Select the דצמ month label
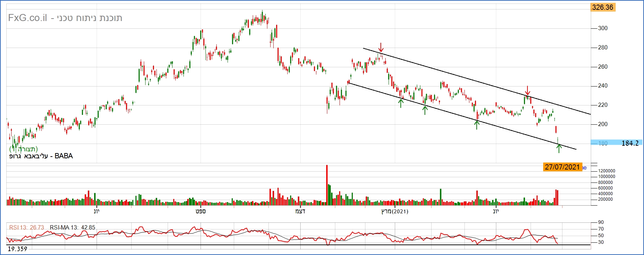The height and width of the screenshot is (255, 644). (x=300, y=211)
